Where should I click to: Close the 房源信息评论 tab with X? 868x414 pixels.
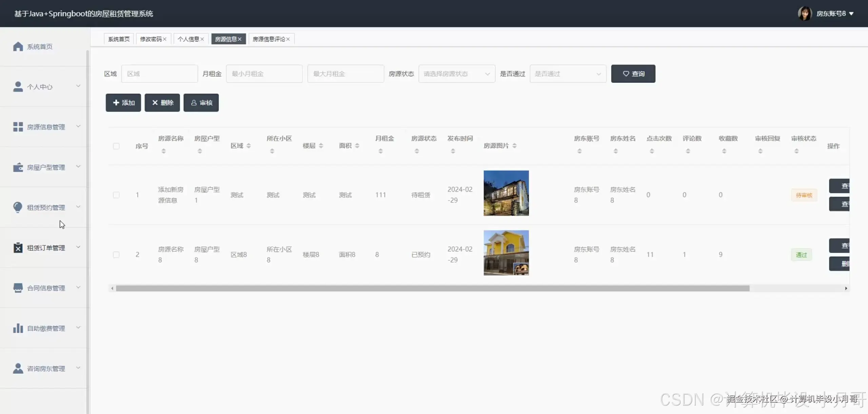[x=288, y=39]
